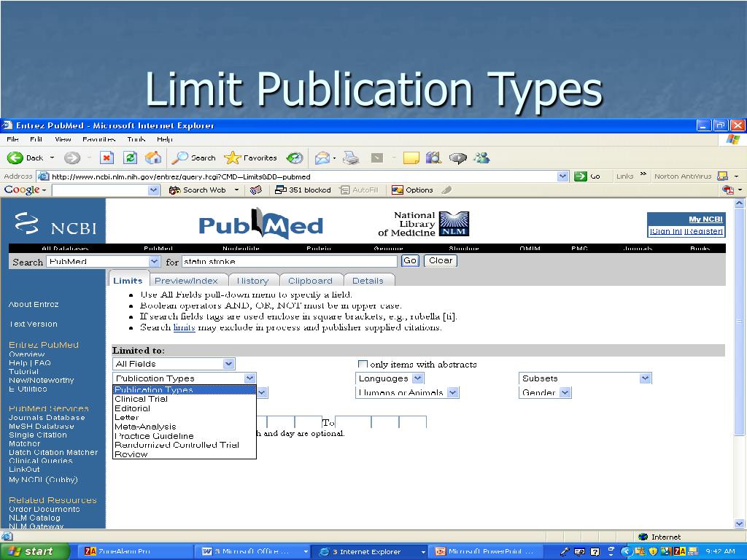Open the File menu
The image size is (747, 560).
point(13,139)
